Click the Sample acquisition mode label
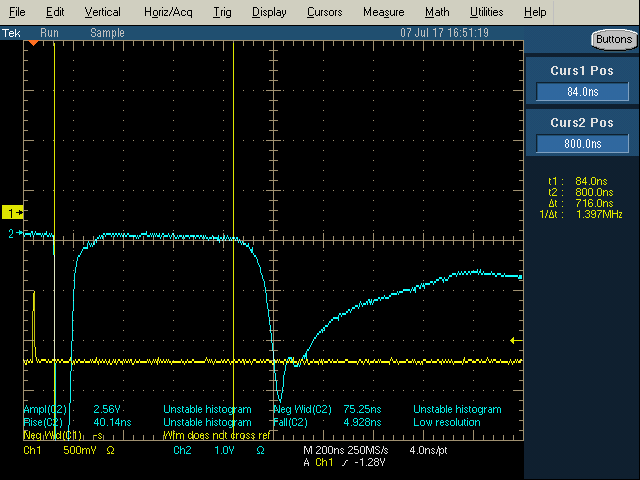This screenshot has width=640, height=480. point(107,33)
